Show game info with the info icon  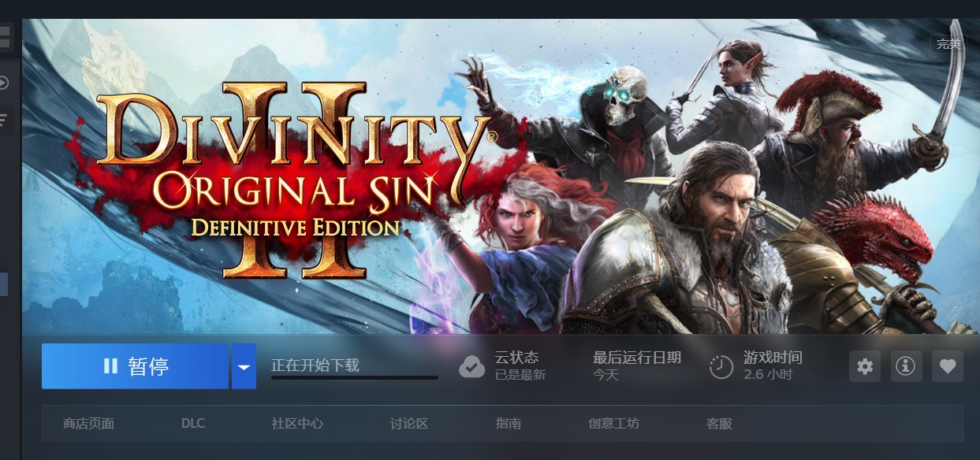coord(906,366)
